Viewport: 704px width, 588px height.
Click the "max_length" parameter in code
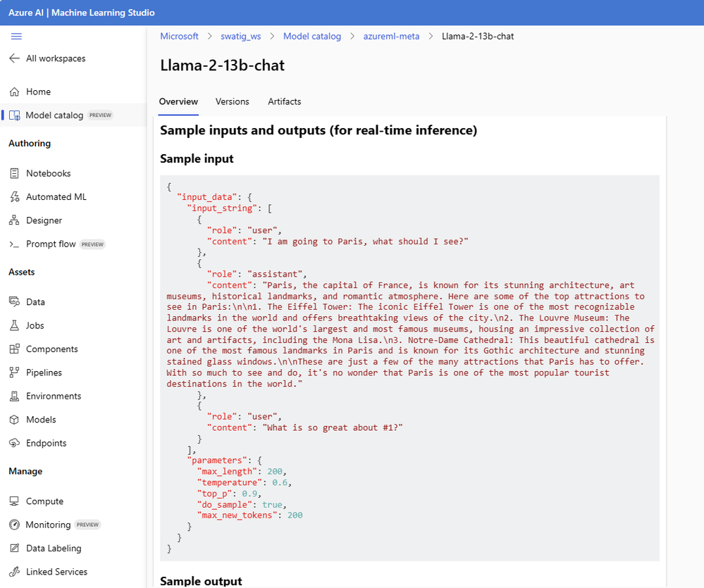tap(227, 471)
